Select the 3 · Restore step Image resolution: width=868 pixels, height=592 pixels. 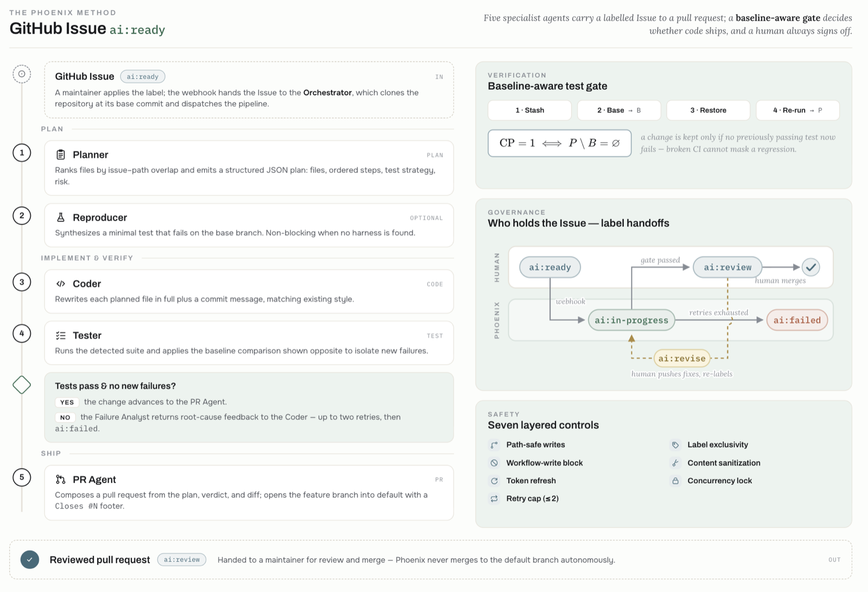click(709, 110)
